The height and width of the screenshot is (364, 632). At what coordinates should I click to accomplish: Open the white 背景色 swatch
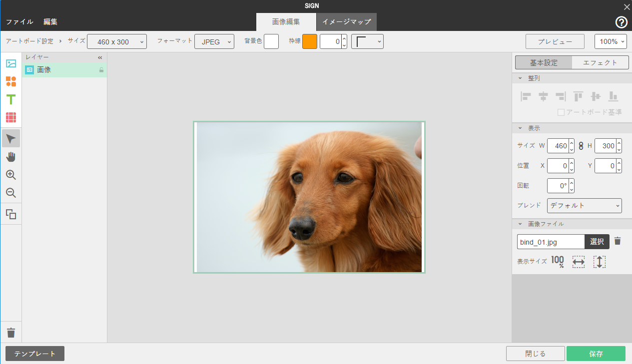271,41
